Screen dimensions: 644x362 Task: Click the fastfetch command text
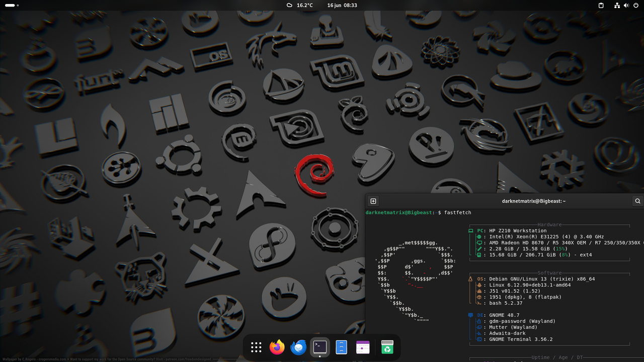458,213
